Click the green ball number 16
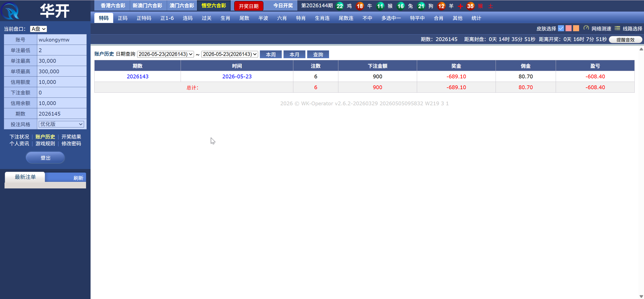Image resolution: width=644 pixels, height=299 pixels. pyautogui.click(x=400, y=6)
